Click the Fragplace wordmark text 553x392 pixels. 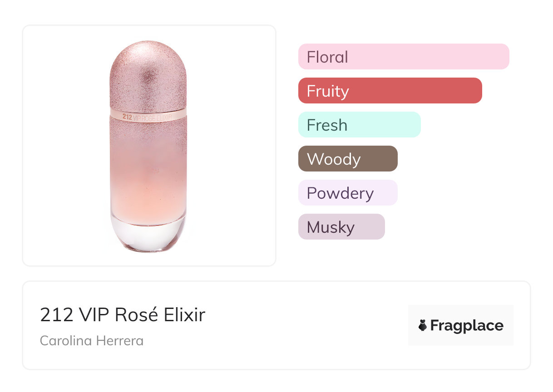[x=467, y=325]
